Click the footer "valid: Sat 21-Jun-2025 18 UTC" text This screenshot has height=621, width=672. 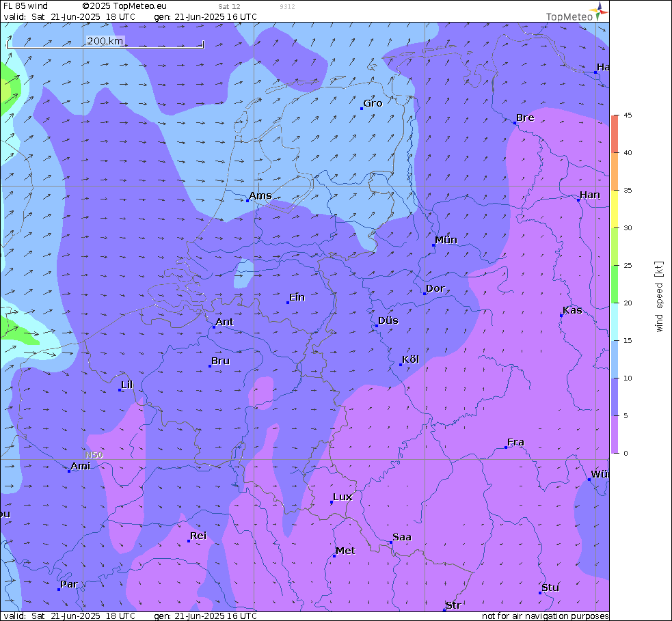70,616
